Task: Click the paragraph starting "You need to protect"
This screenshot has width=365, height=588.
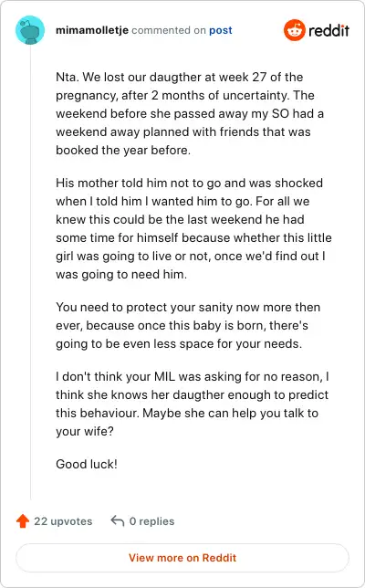Action: tap(188, 325)
